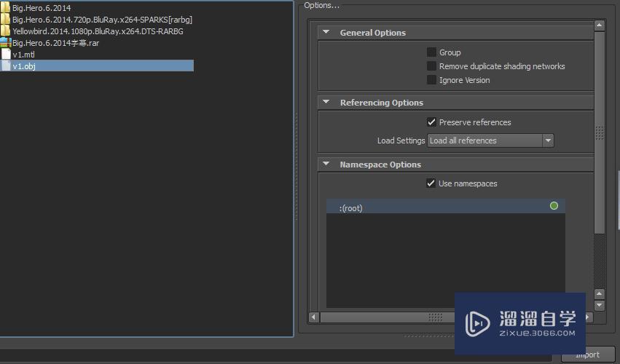Click the Import button
The height and width of the screenshot is (364, 620).
click(x=588, y=355)
